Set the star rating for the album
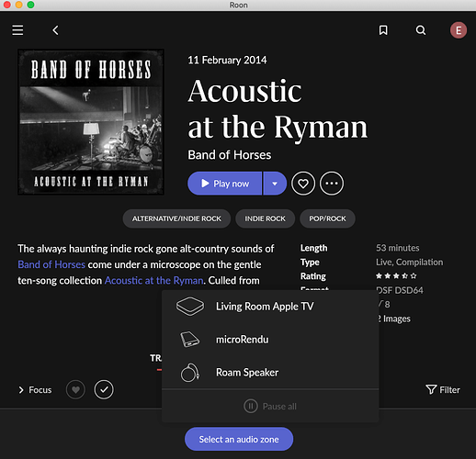Viewport: 476px width, 459px height. point(396,276)
